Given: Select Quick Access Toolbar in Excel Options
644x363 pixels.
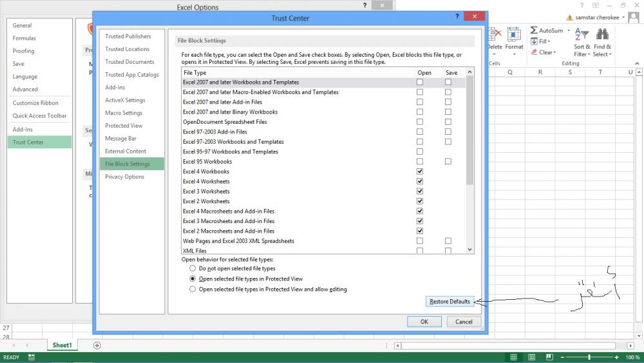Looking at the screenshot, I should click(x=39, y=115).
